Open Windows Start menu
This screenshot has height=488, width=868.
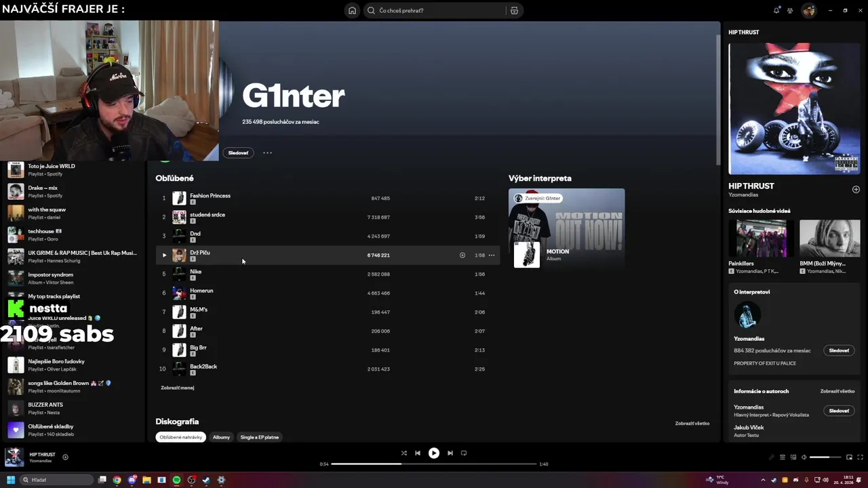(x=11, y=480)
